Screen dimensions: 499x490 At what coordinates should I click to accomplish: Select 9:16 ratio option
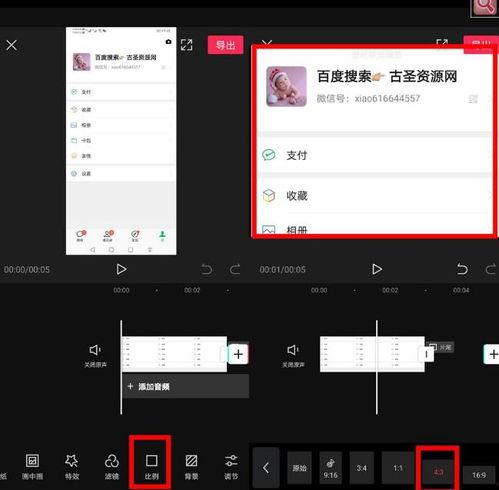coord(330,468)
